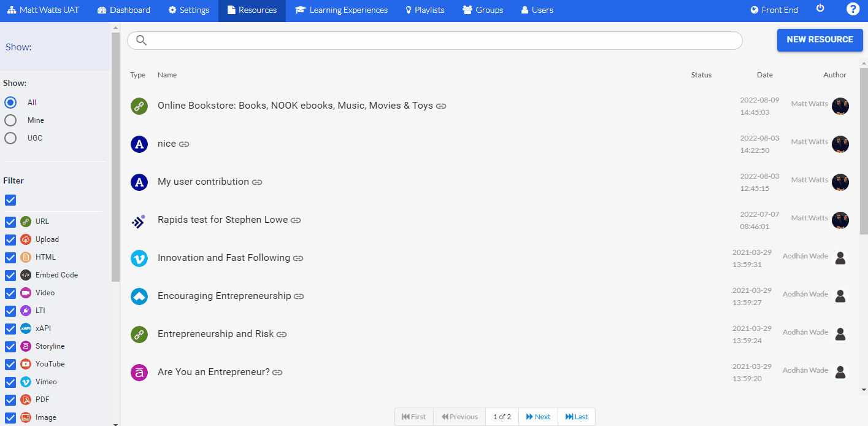Viewport: 868px width, 426px height.
Task: Click the link chain icon after Rapids test
Action: [296, 220]
